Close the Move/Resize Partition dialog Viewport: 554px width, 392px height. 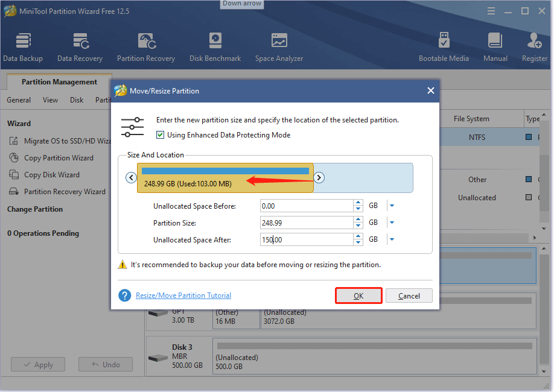[431, 90]
